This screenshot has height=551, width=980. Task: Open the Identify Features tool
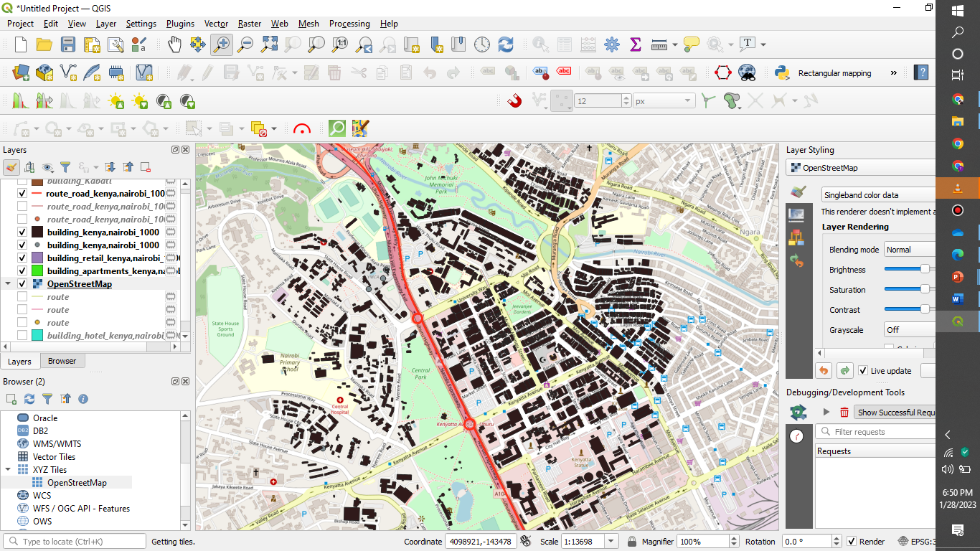[540, 44]
